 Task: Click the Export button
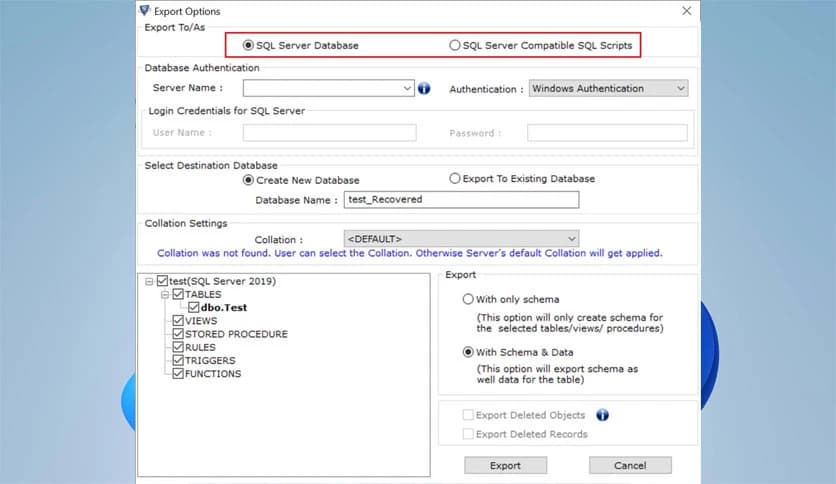click(505, 465)
